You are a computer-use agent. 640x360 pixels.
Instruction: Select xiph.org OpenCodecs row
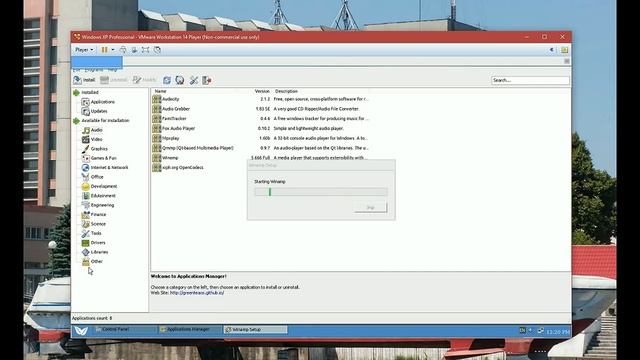pos(261,168)
